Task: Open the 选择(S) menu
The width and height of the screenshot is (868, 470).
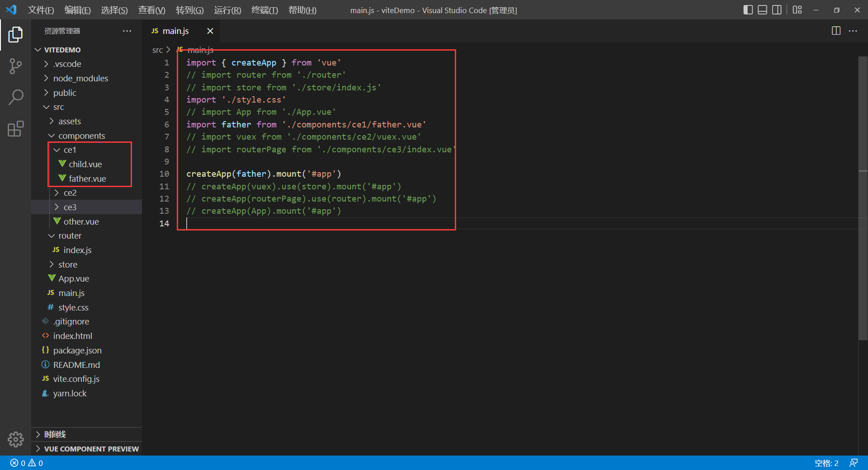Action: pyautogui.click(x=114, y=10)
